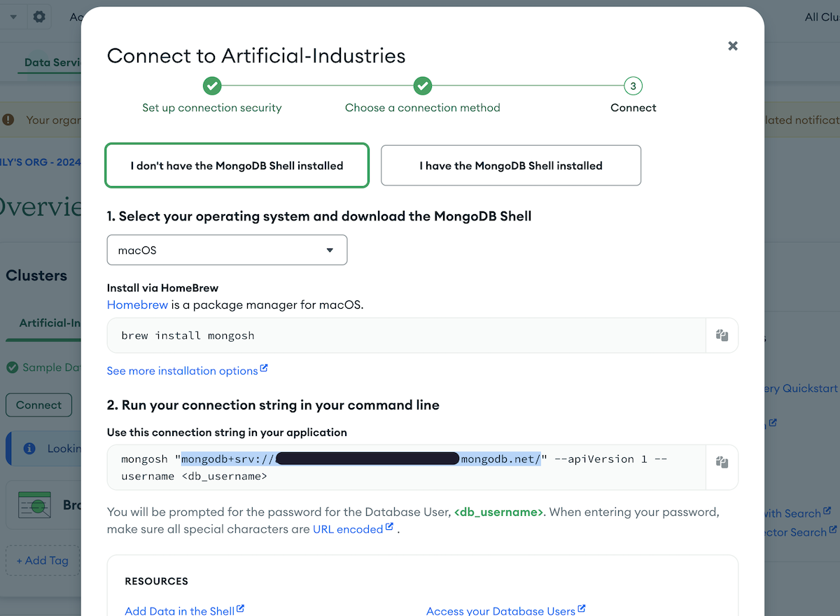Click the info icon in the left banner
The width and height of the screenshot is (840, 616).
(x=29, y=449)
